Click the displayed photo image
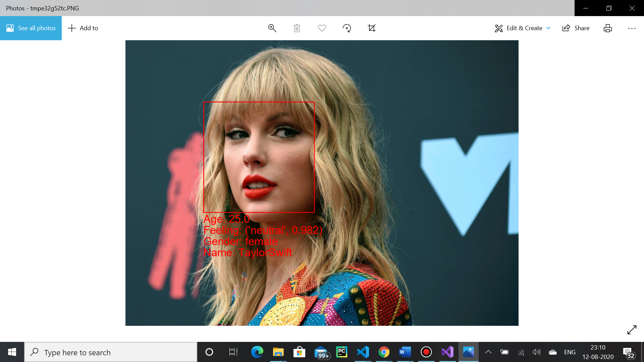 322,183
